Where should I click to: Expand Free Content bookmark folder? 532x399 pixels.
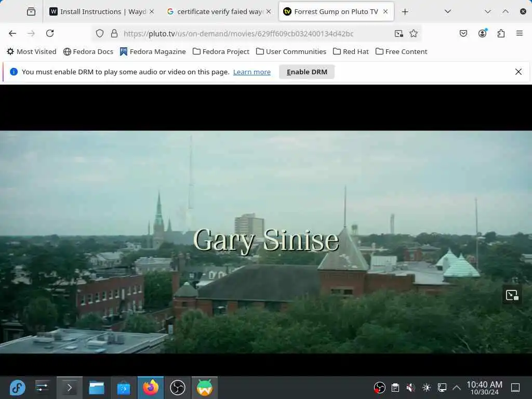point(402,51)
